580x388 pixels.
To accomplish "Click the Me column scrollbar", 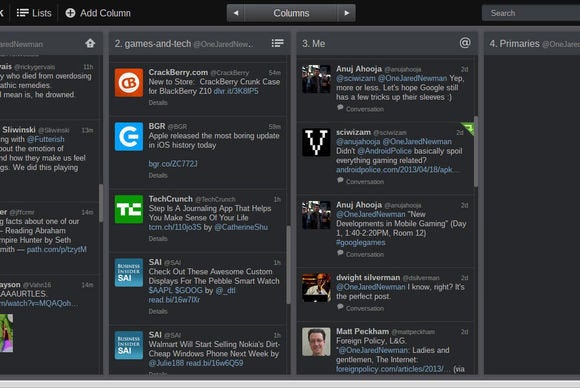I will [x=476, y=151].
